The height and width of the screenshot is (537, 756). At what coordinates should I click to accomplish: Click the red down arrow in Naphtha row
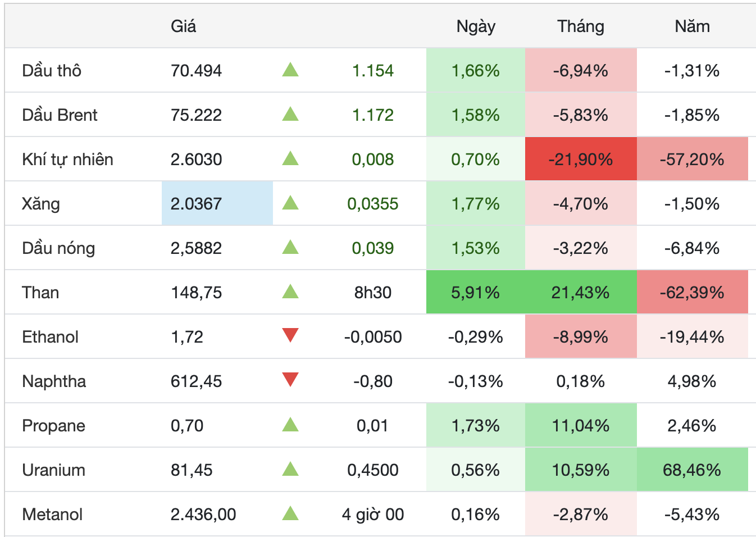290,380
